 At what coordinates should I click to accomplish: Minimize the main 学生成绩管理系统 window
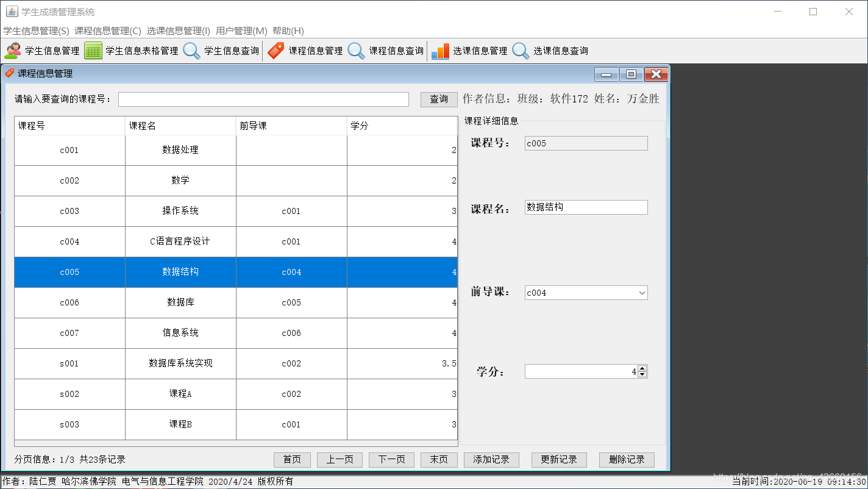pos(777,12)
